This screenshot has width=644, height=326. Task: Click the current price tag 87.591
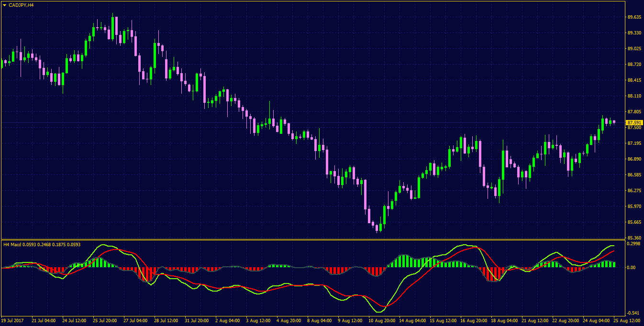coord(634,123)
